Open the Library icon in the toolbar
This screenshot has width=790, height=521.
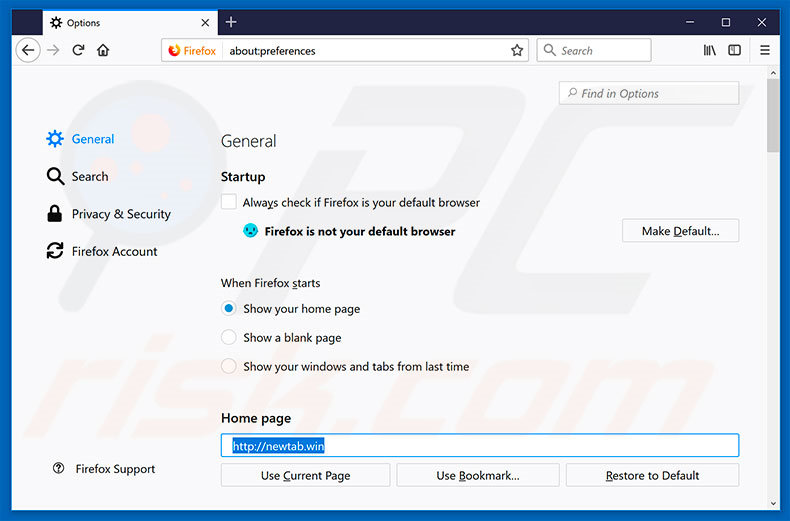point(709,50)
